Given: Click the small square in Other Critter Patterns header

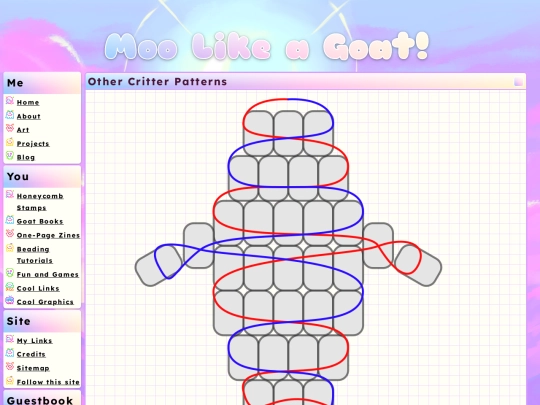Looking at the screenshot, I should 518,82.
